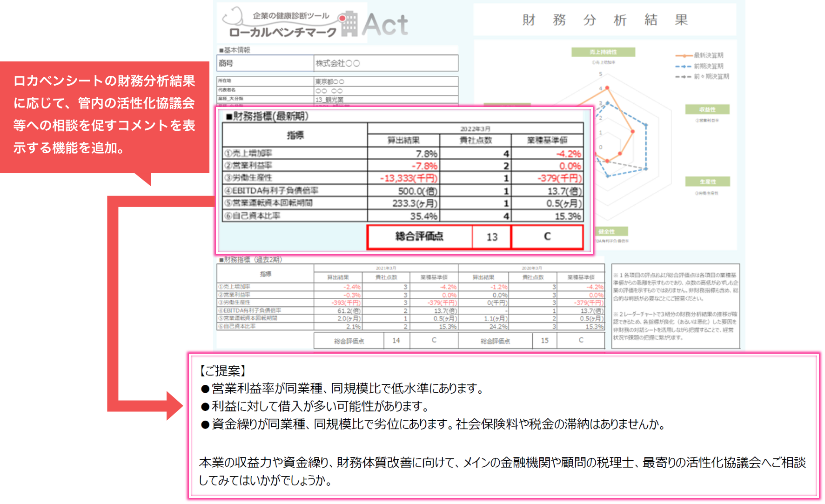Click the 13_観光業 industry category field
Screen dimensions: 825x504
[386, 99]
